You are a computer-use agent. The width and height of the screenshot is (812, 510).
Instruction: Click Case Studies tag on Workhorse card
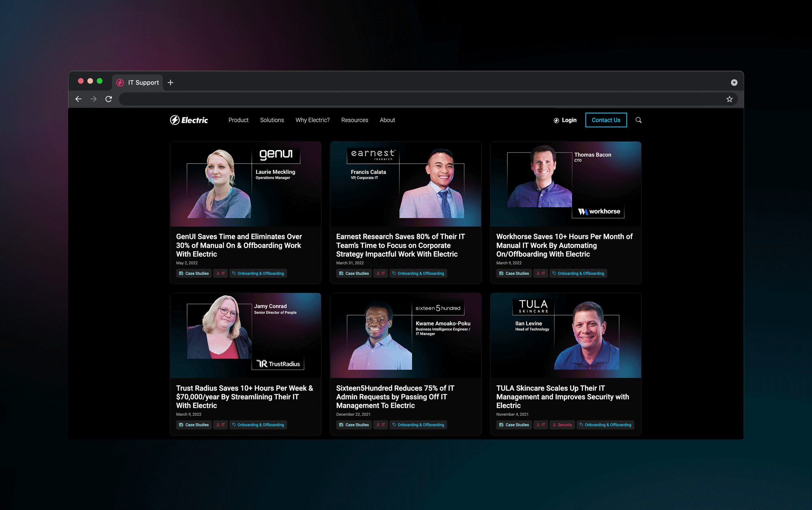click(x=514, y=273)
